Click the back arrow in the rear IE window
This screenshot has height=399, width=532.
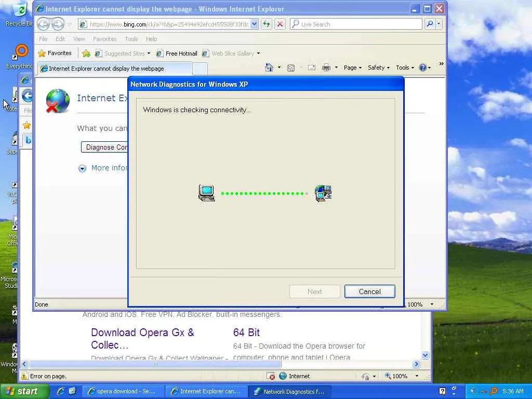[28, 96]
